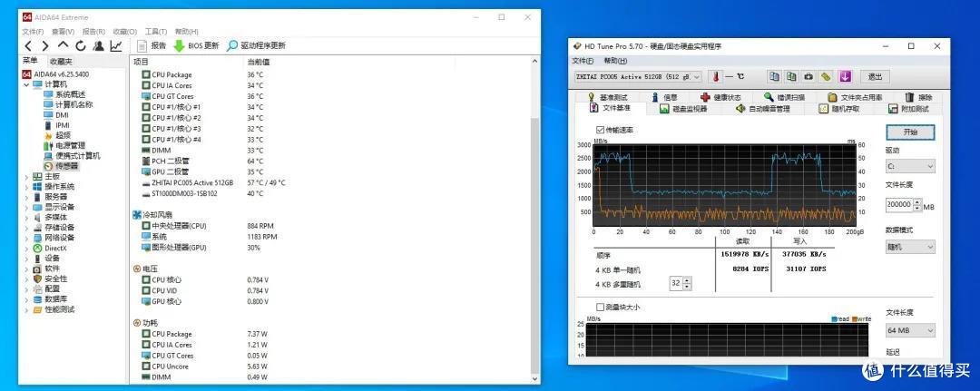Toggle the 传输速率 checkbox in HD Tune
The height and width of the screenshot is (391, 980).
[x=601, y=130]
